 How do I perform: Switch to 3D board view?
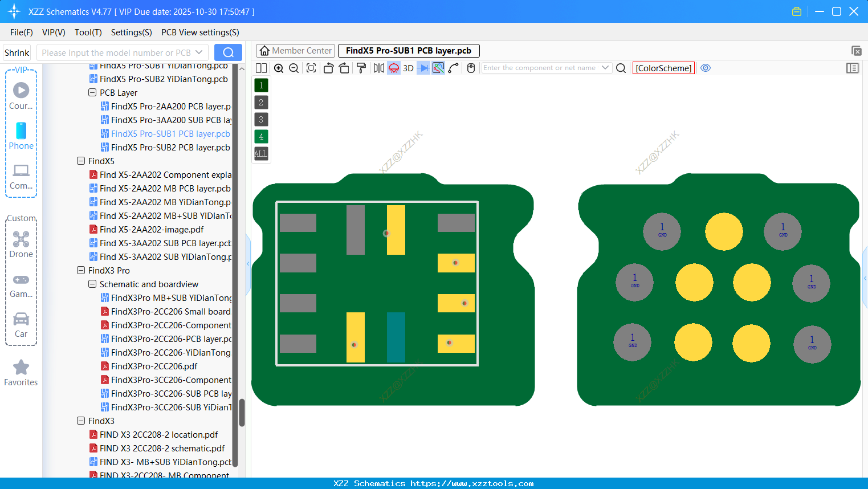(x=408, y=68)
